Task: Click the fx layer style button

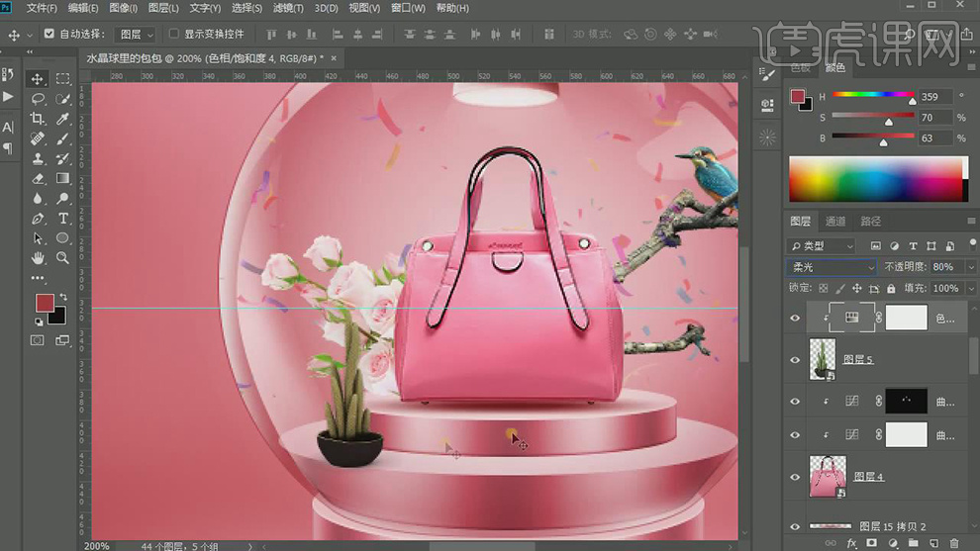Action: click(851, 543)
